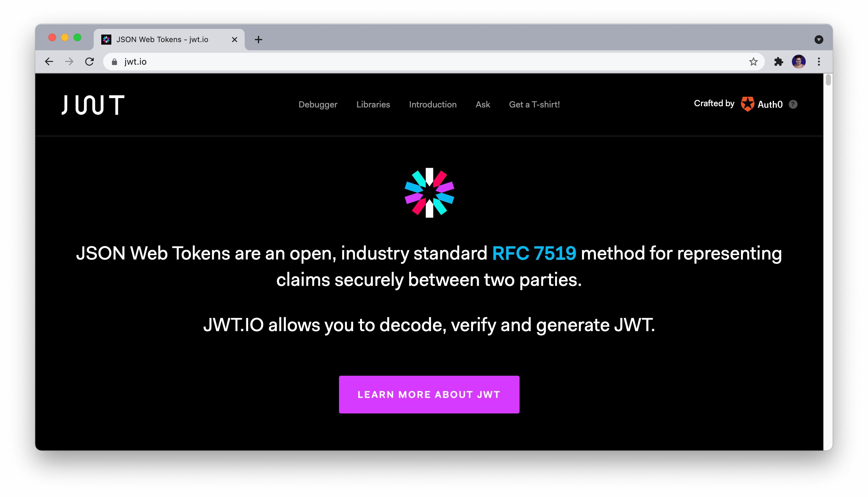Click the help question mark icon
Viewport: 868px width, 497px height.
793,104
